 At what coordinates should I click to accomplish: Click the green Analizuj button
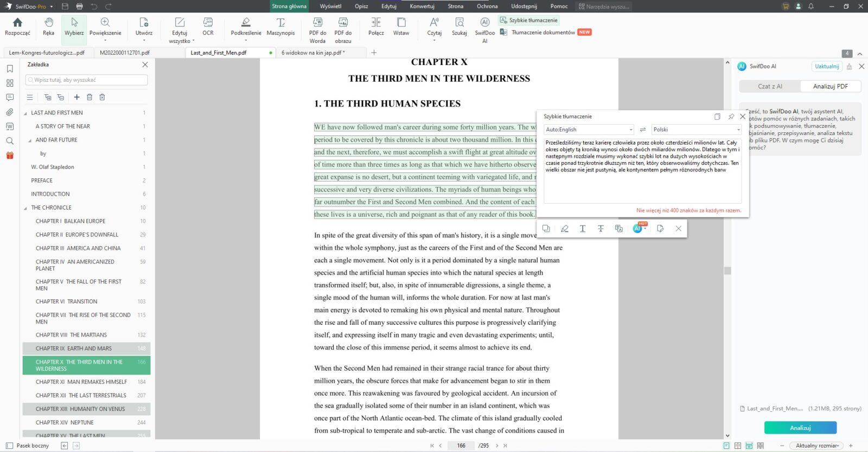coord(800,428)
